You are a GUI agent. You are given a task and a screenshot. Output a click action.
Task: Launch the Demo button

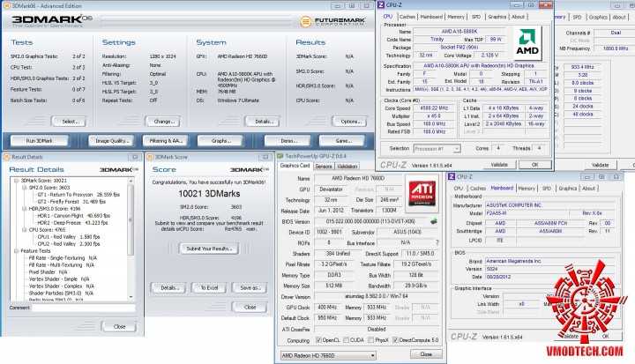288,141
